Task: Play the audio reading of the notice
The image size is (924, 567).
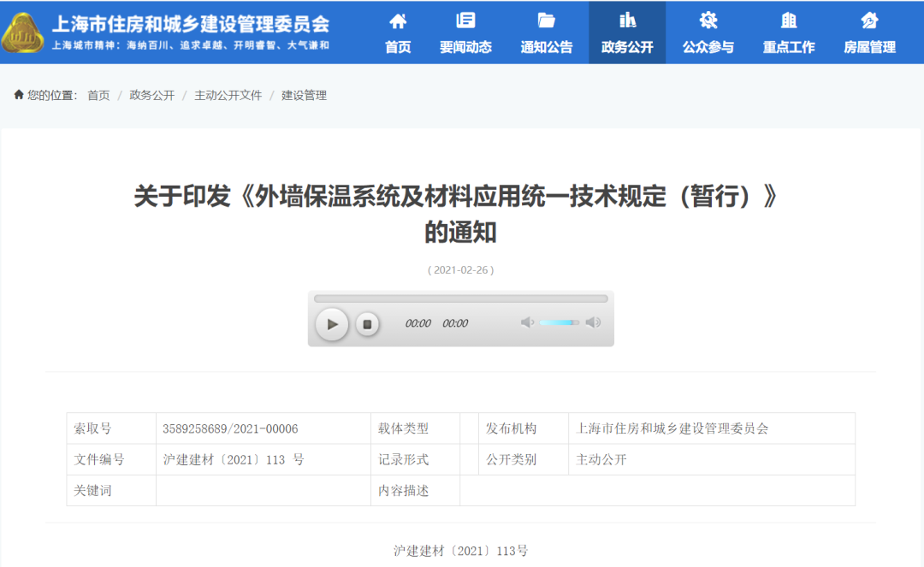Action: click(332, 325)
